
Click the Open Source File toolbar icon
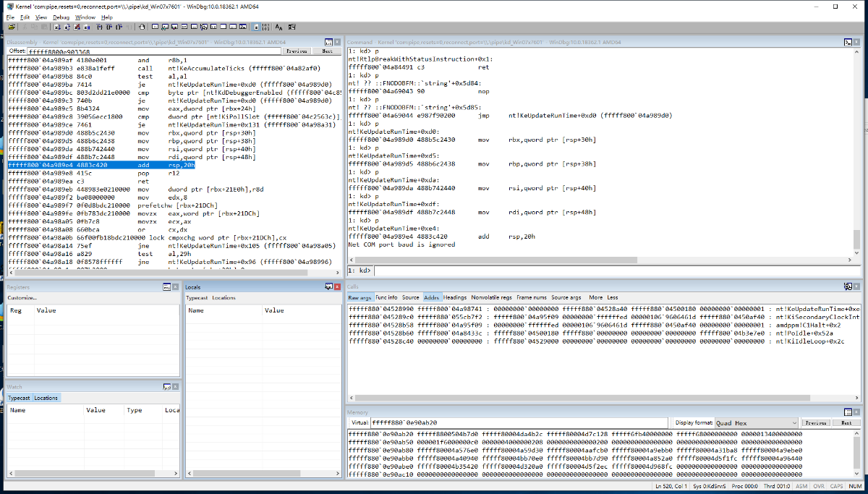11,27
